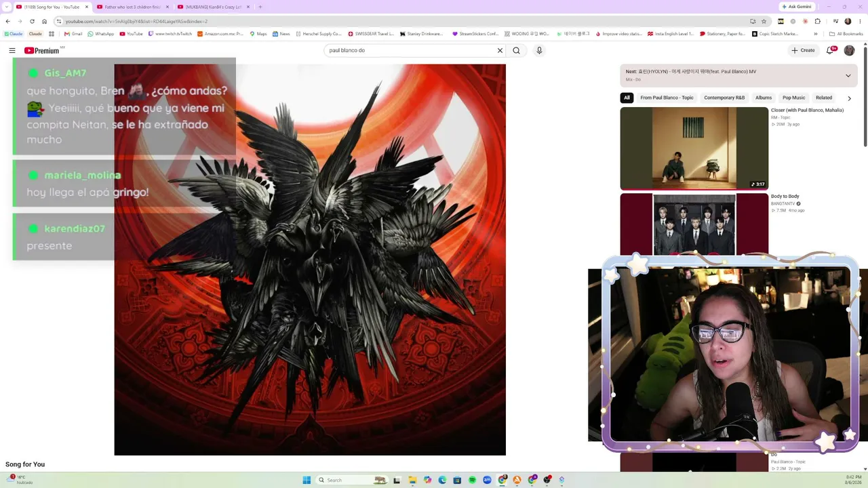Open Microsoft Store from the taskbar
Viewport: 868px width, 488px height.
pyautogui.click(x=457, y=480)
